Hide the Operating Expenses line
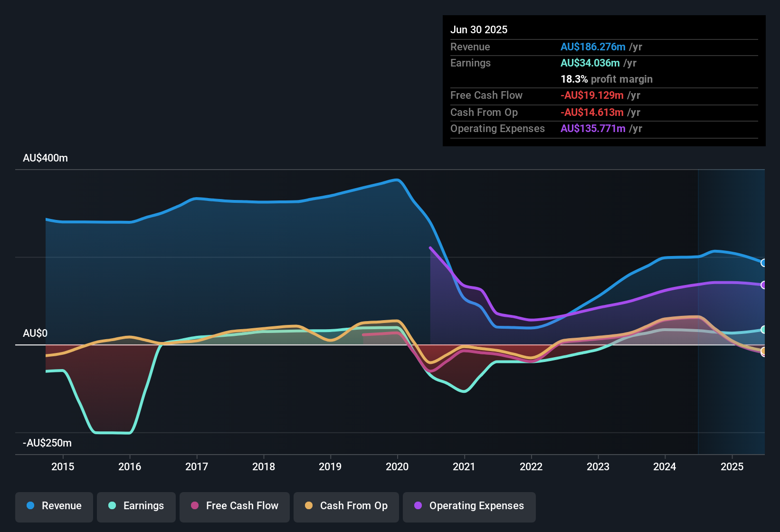The width and height of the screenshot is (780, 532). point(469,506)
